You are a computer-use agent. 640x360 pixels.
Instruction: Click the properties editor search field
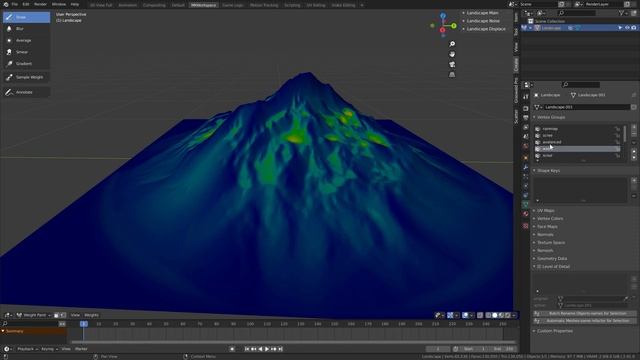(x=581, y=85)
